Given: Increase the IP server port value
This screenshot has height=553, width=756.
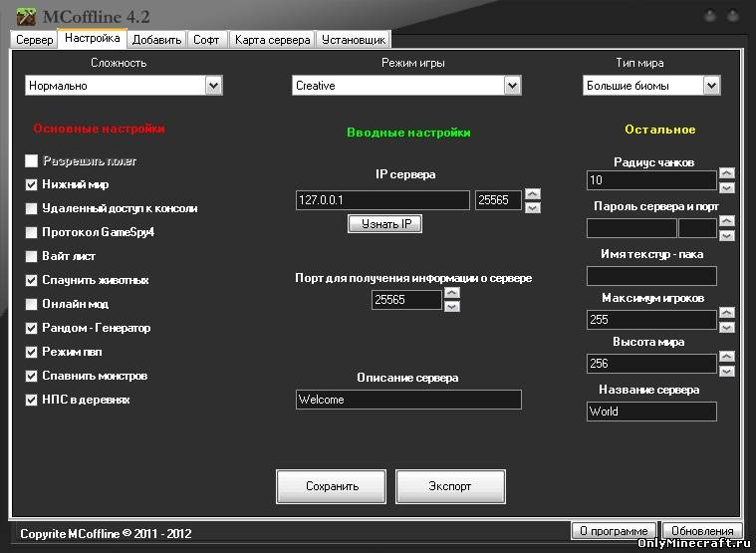Looking at the screenshot, I should [x=533, y=194].
